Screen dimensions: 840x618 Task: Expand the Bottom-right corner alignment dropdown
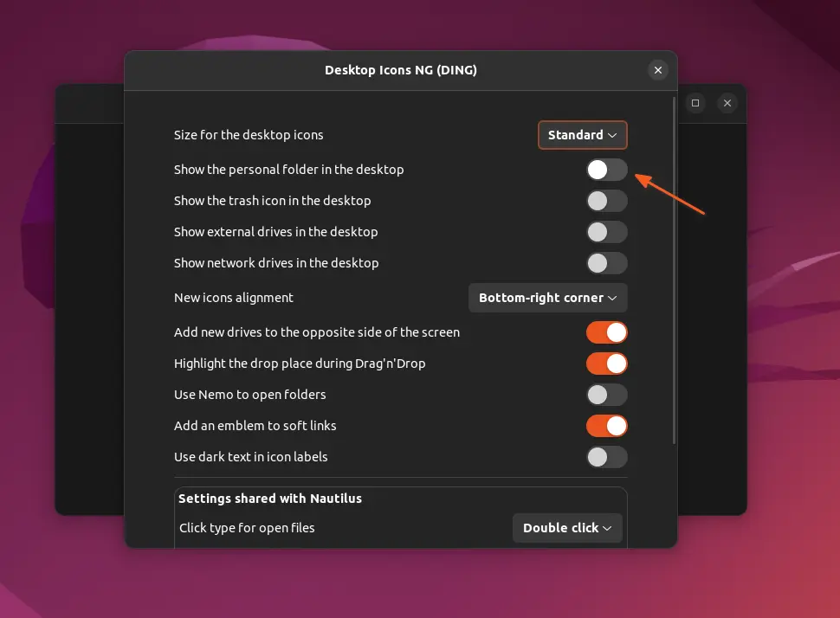point(547,298)
